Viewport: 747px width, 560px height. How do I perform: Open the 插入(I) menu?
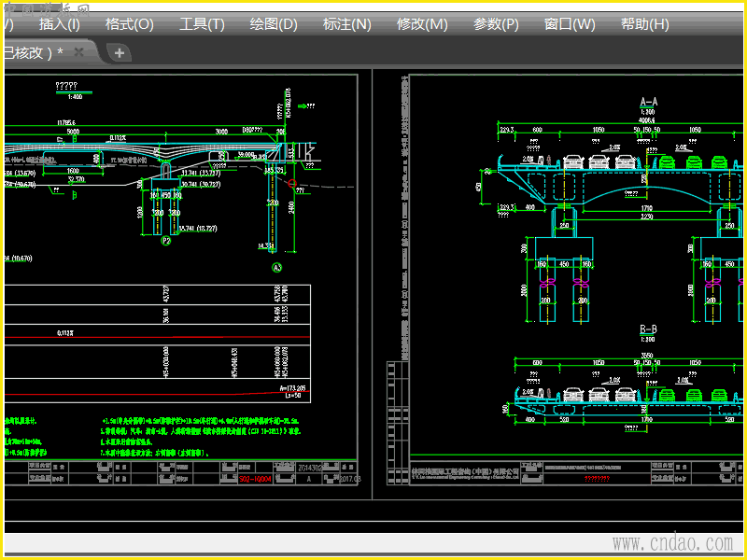point(60,24)
